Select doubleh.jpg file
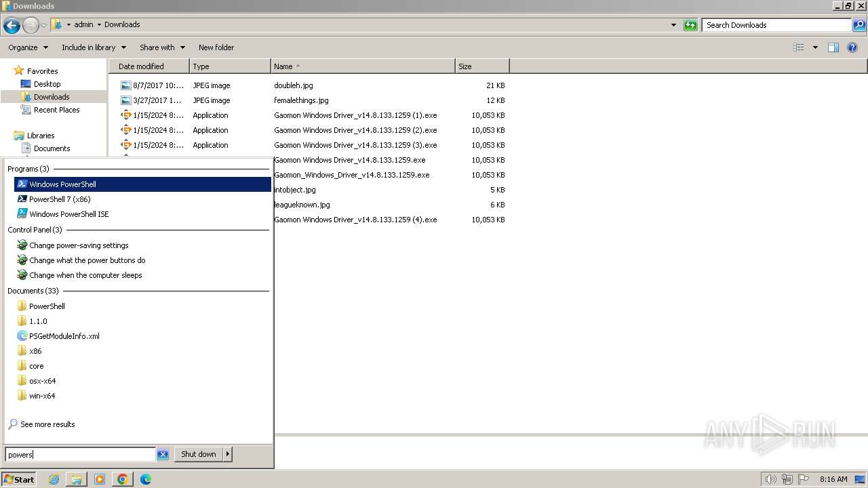This screenshot has width=868, height=488. (x=294, y=85)
